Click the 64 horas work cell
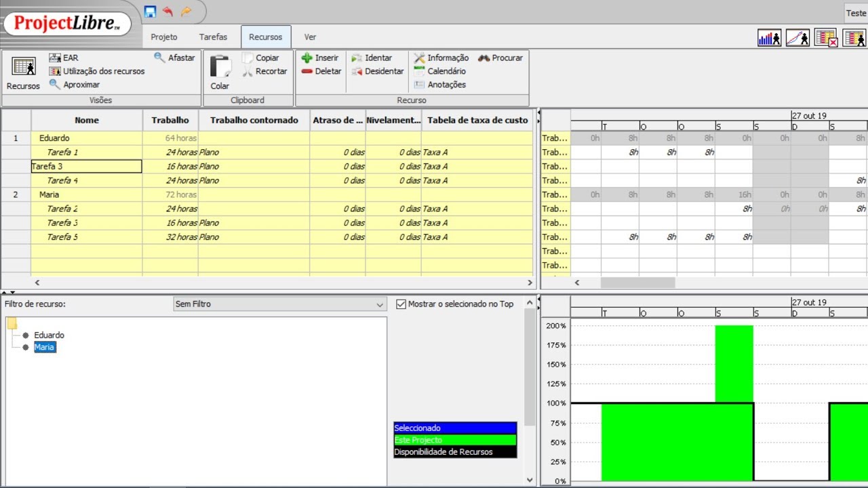868x488 pixels. tap(170, 138)
